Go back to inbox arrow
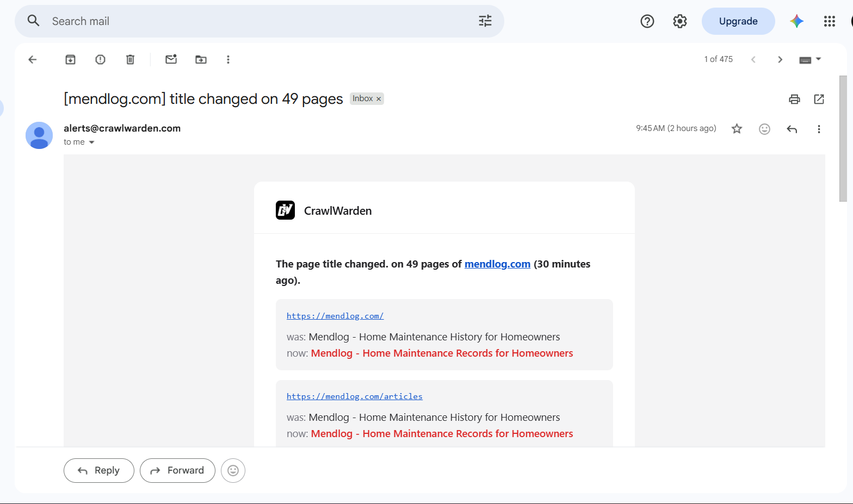Viewport: 853px width, 504px height. point(33,59)
